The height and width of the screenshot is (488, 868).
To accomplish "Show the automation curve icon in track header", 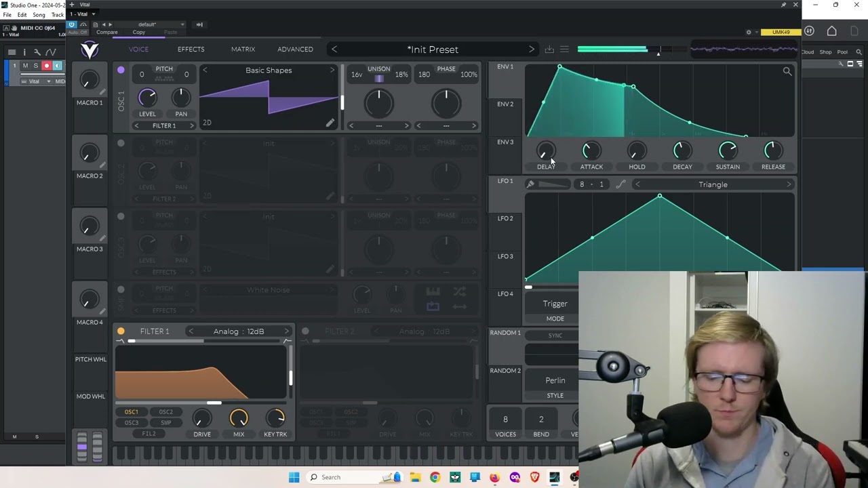I will (x=51, y=52).
